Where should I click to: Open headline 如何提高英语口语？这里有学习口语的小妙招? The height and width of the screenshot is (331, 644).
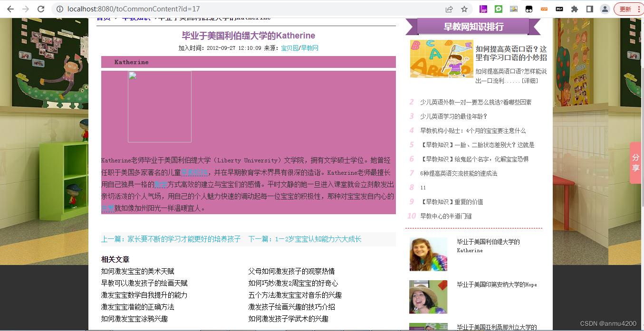pyautogui.click(x=511, y=53)
